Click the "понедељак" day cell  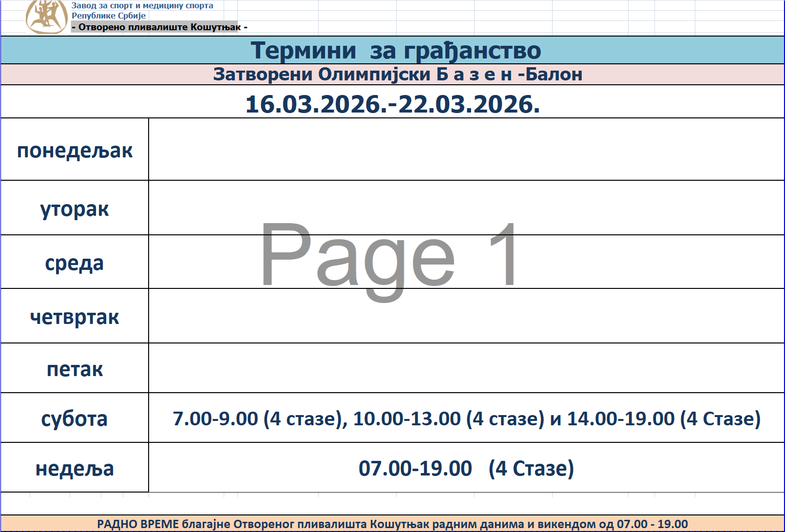pos(75,150)
